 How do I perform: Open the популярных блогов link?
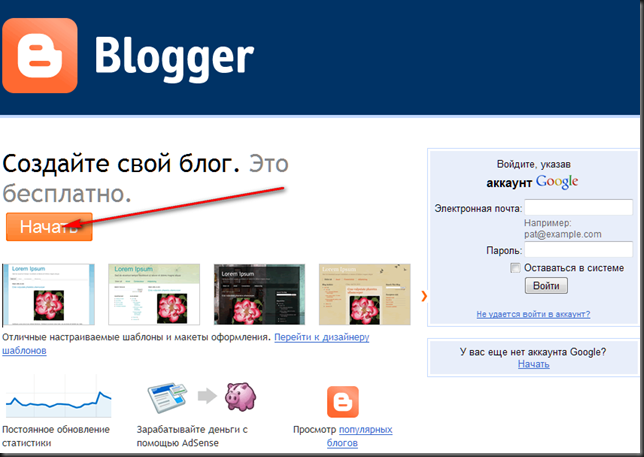[366, 429]
